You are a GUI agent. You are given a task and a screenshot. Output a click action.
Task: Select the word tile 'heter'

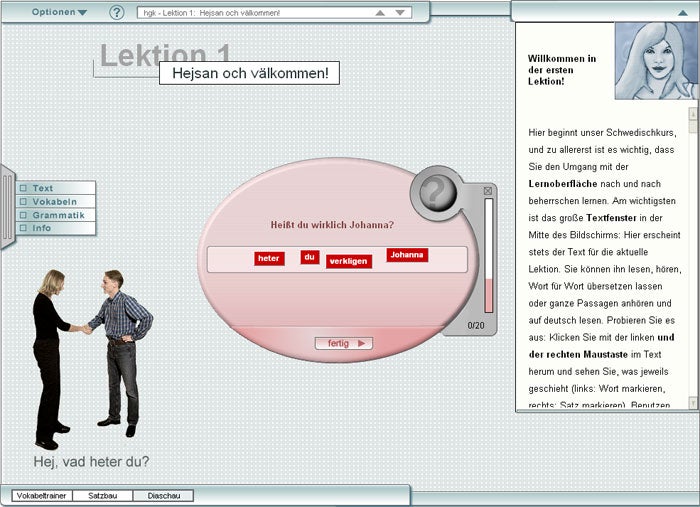coord(269,258)
